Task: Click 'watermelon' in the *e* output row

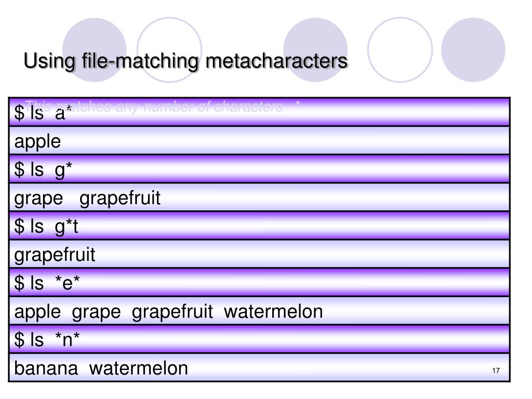Action: (x=273, y=312)
